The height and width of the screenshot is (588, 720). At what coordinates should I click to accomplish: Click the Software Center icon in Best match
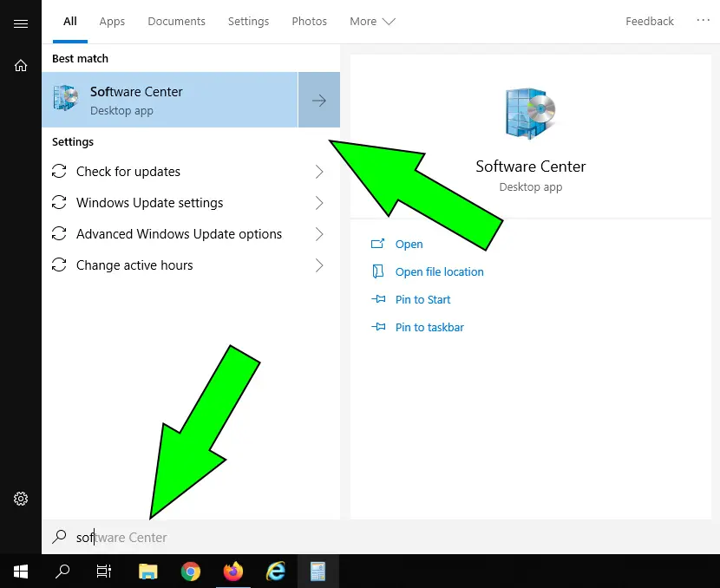(x=66, y=98)
